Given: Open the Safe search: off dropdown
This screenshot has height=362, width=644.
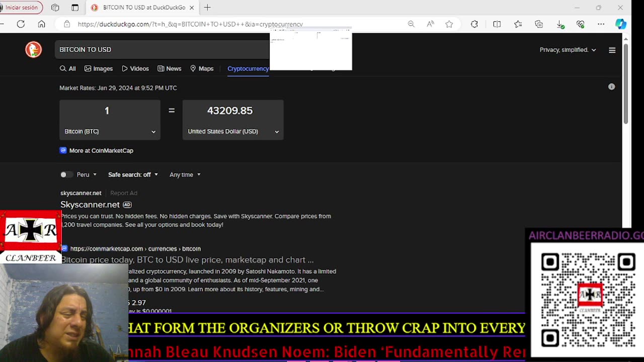Looking at the screenshot, I should coord(133,174).
